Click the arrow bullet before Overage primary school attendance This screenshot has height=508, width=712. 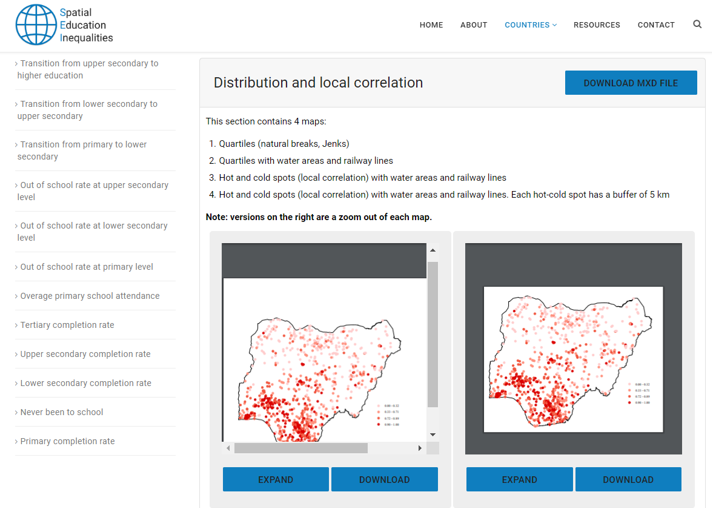[16, 296]
